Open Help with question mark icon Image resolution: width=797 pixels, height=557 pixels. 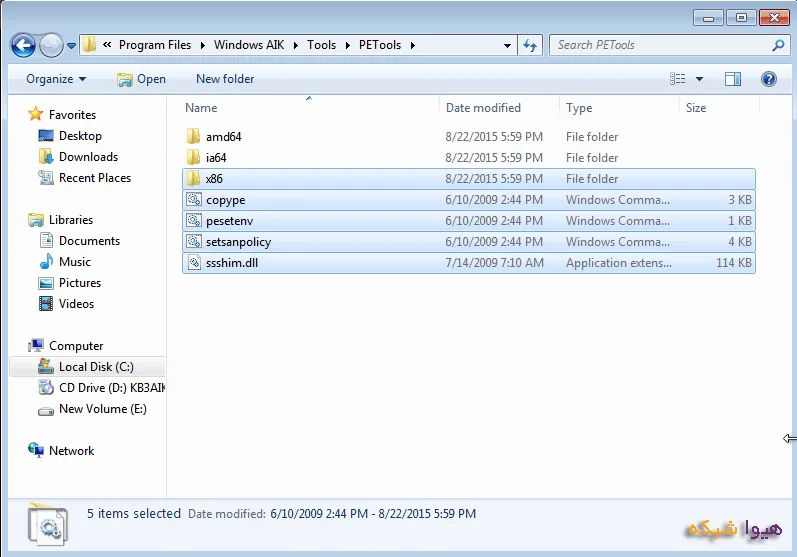click(769, 79)
